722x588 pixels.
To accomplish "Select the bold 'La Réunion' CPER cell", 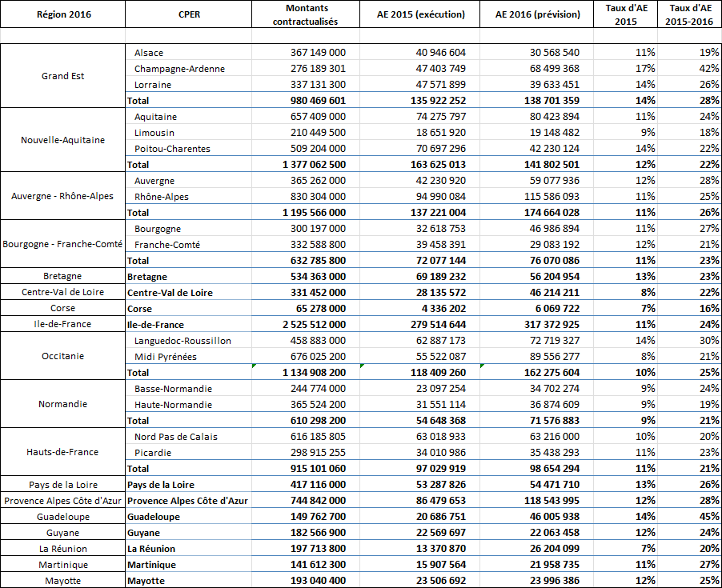I will (151, 549).
